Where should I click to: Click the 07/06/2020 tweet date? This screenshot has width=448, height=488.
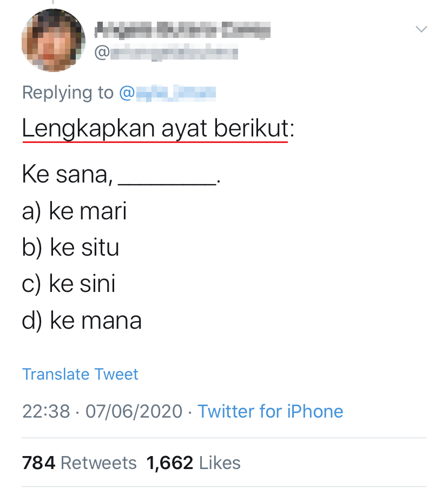coord(134,412)
